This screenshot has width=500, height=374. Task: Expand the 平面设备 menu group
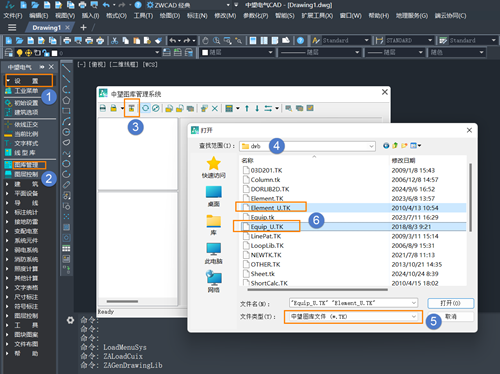tap(22, 193)
